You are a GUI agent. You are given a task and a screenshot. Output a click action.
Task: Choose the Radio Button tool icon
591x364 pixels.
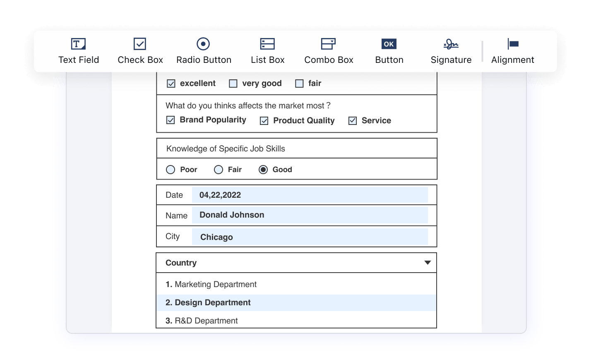click(203, 44)
